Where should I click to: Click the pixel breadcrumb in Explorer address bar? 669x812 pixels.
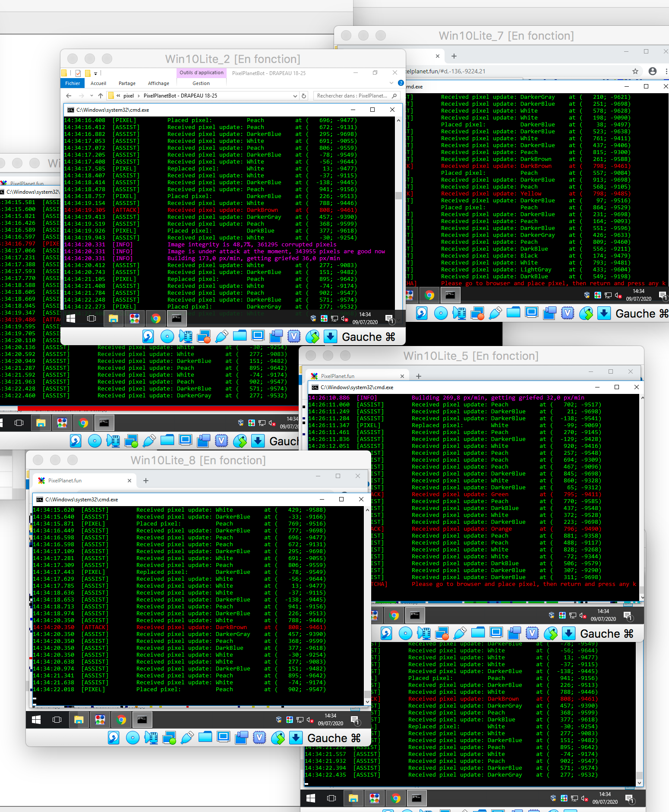(129, 96)
